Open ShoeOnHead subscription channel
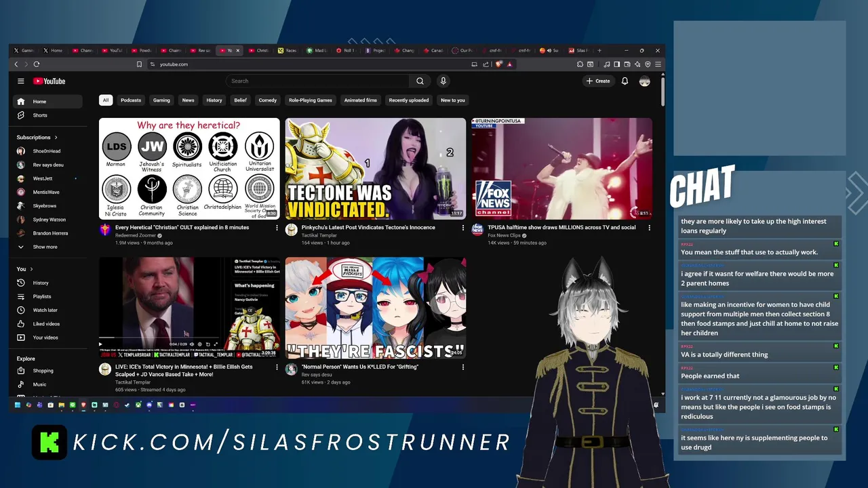Screen dimensions: 868x488 tap(47, 151)
